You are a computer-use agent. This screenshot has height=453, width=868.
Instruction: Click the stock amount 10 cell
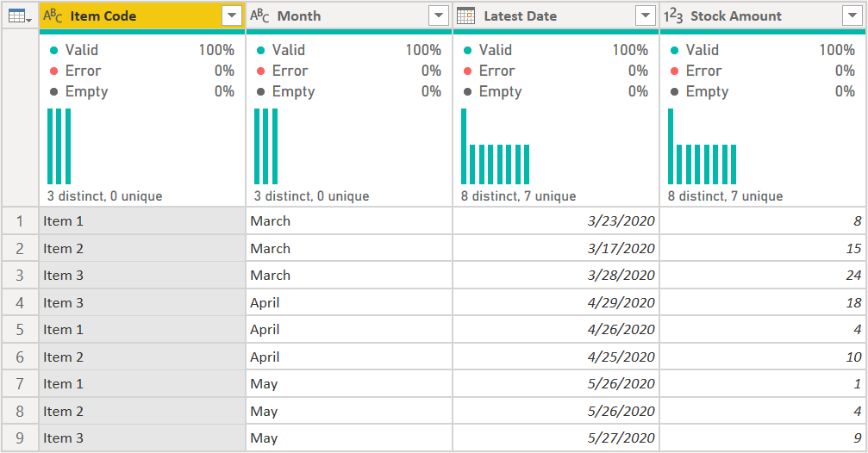pos(764,357)
